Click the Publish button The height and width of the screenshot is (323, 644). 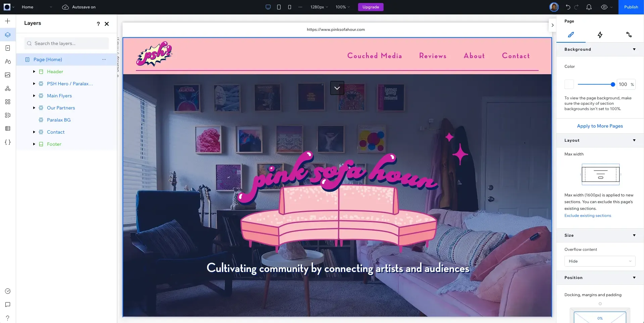pyautogui.click(x=631, y=7)
